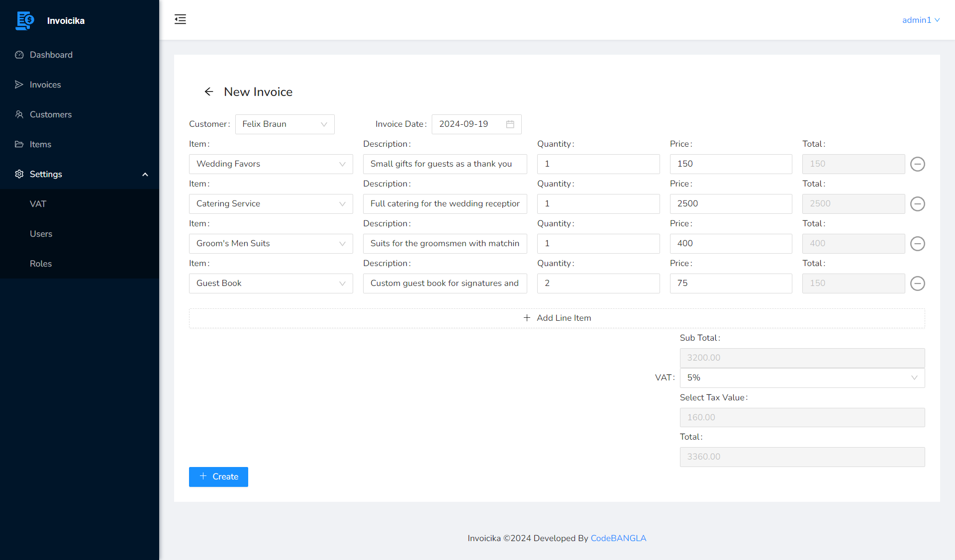Open the CodeBANGLA footer link
This screenshot has height=560, width=955.
(618, 538)
